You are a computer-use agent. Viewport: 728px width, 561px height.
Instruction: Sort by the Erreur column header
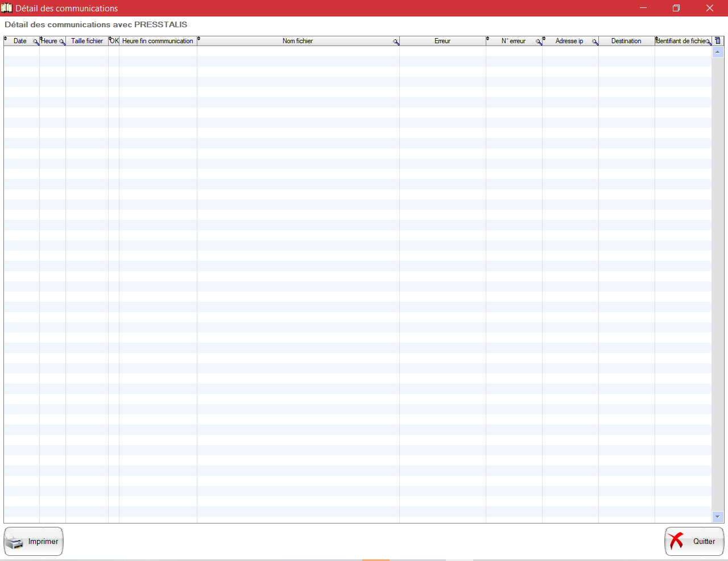442,41
